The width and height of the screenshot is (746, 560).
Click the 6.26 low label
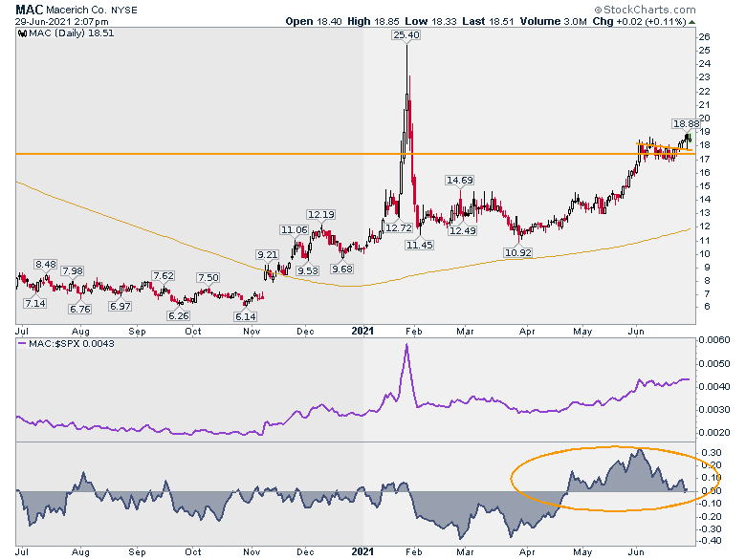(179, 315)
